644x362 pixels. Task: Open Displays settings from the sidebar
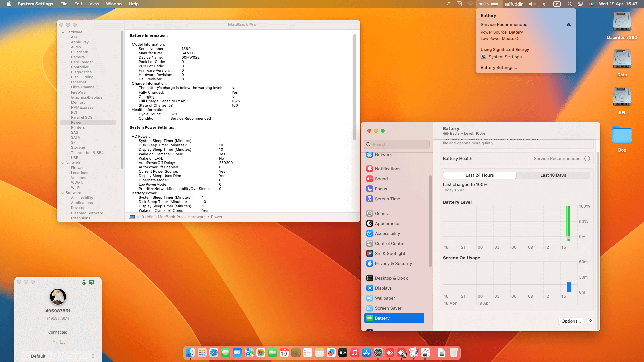coord(383,288)
